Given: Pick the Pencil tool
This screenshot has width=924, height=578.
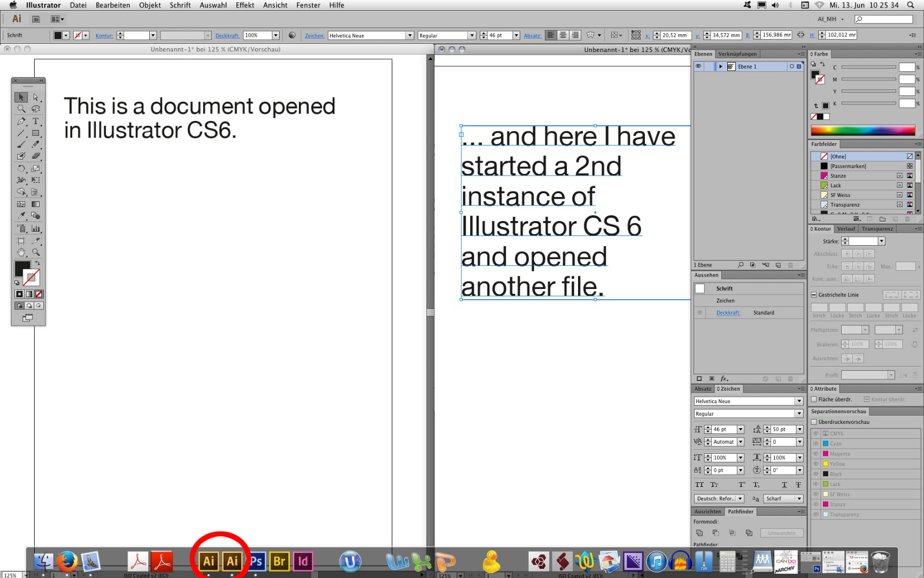Looking at the screenshot, I should 36,144.
